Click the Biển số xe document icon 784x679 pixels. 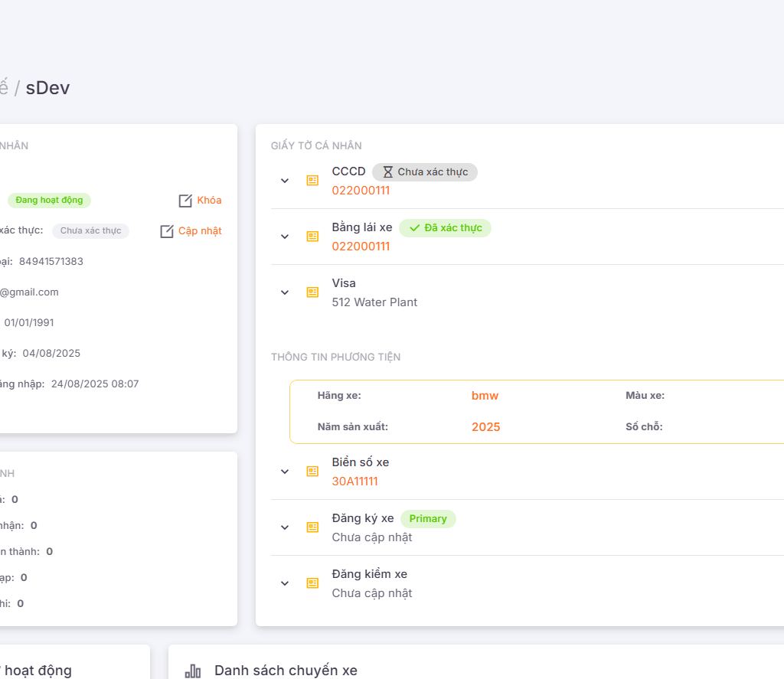pyautogui.click(x=312, y=472)
